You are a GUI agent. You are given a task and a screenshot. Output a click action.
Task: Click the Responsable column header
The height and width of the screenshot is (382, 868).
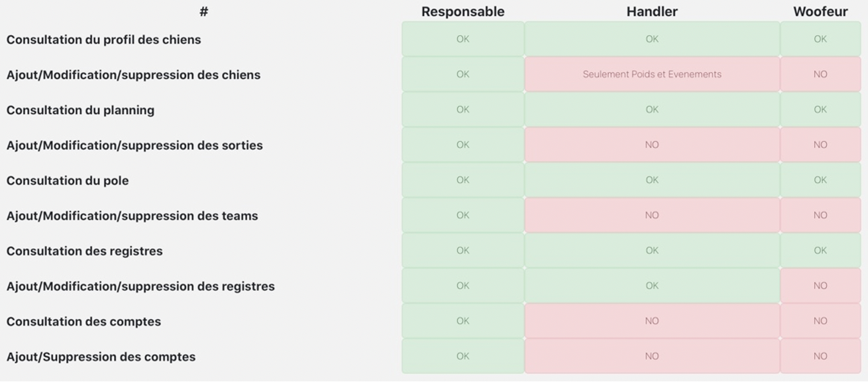(462, 11)
